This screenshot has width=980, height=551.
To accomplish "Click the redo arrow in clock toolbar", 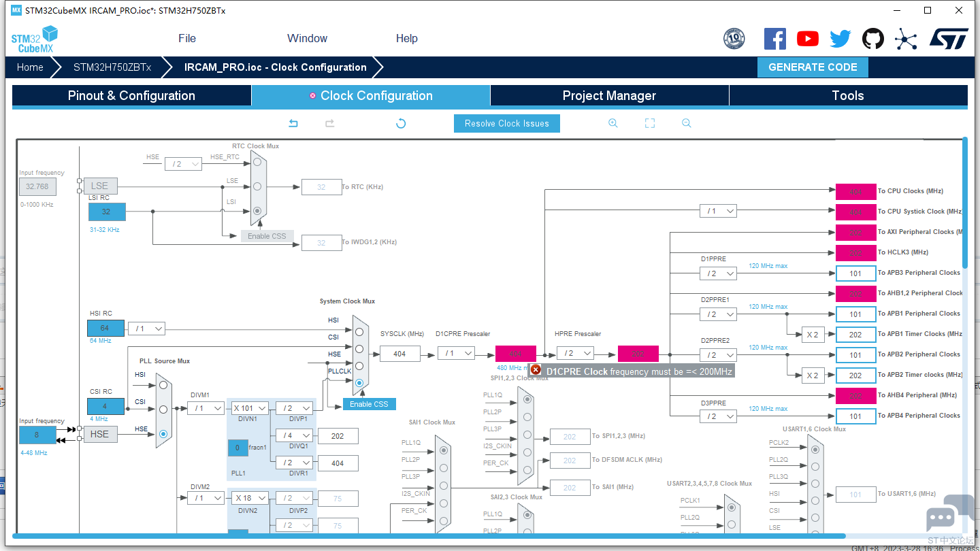I will tap(329, 123).
